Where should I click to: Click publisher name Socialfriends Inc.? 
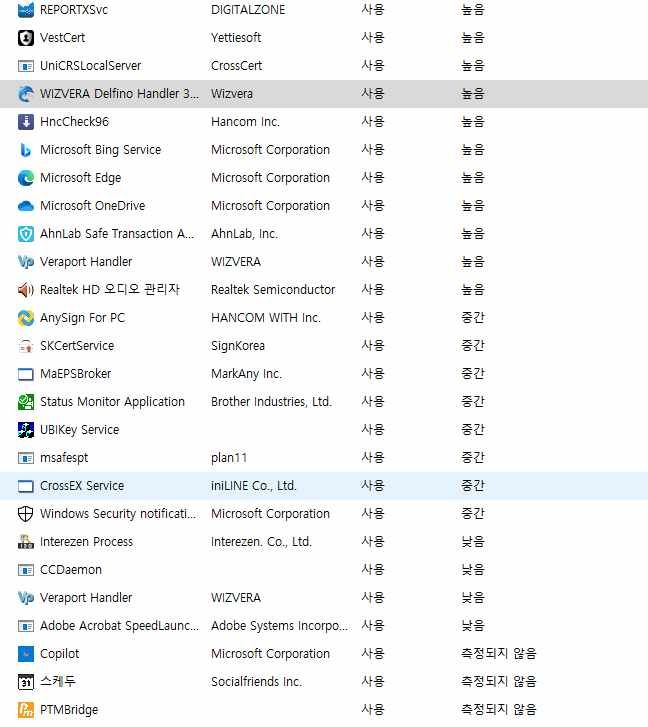256,682
